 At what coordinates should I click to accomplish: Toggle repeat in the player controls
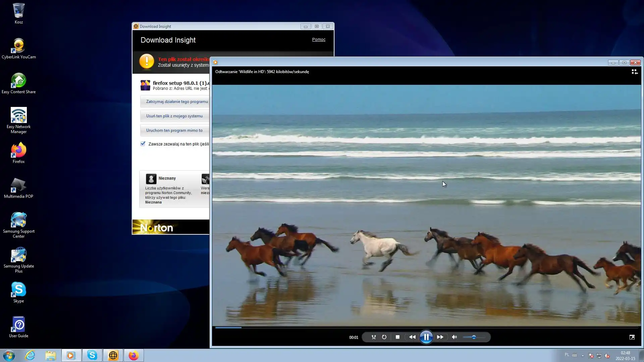pyautogui.click(x=384, y=337)
